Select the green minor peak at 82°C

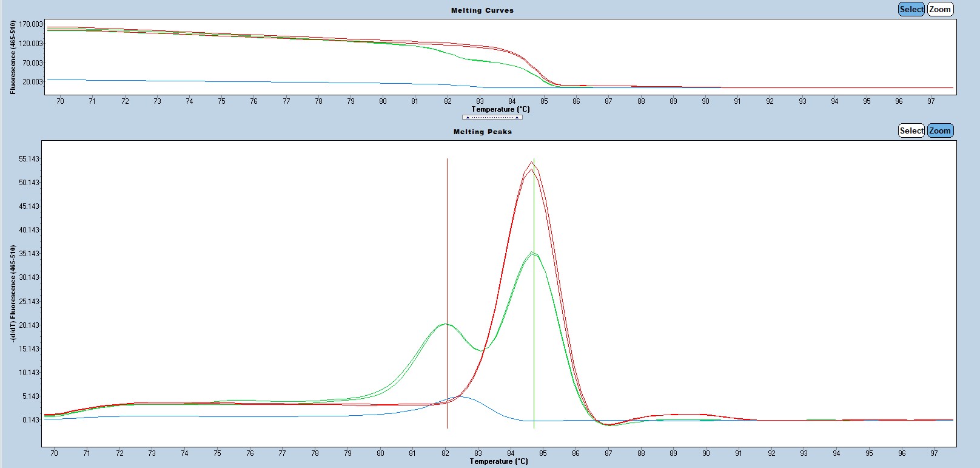[x=446, y=324]
